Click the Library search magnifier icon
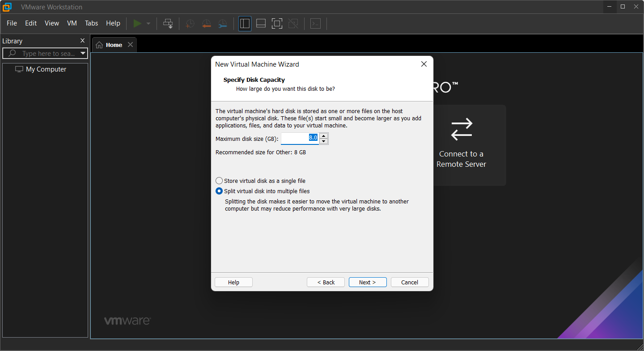 [13, 53]
